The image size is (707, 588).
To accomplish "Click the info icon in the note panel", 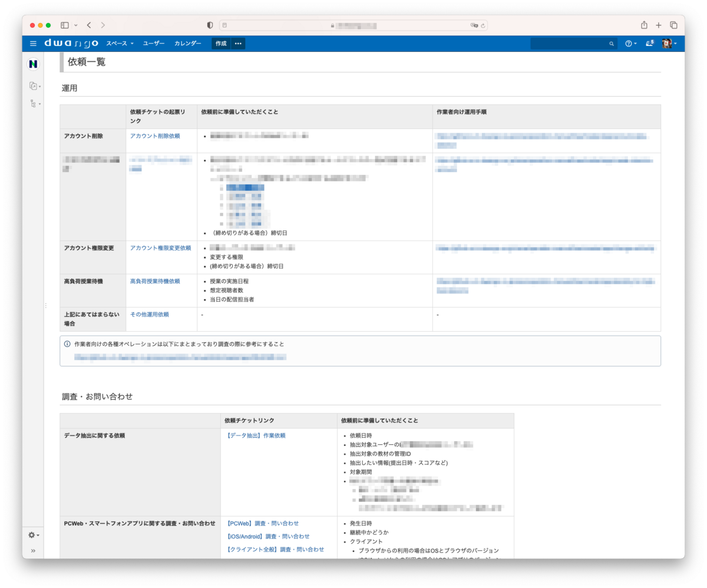I will [67, 343].
